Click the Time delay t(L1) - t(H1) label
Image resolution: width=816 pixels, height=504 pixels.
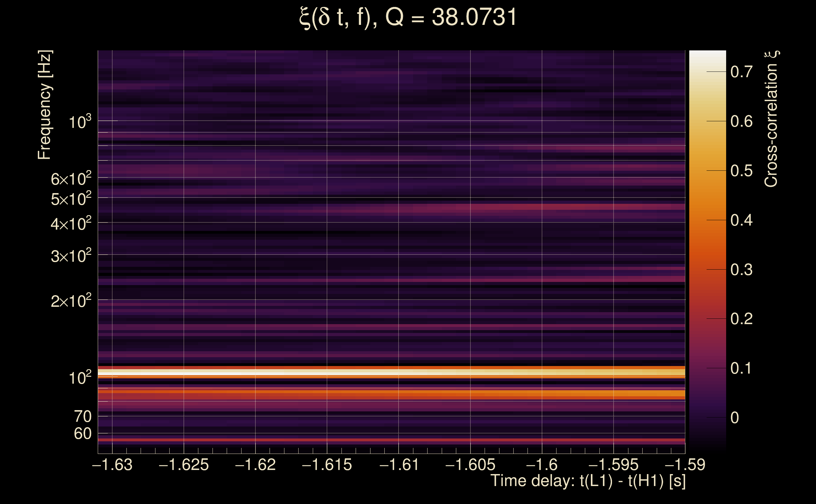pos(588,481)
